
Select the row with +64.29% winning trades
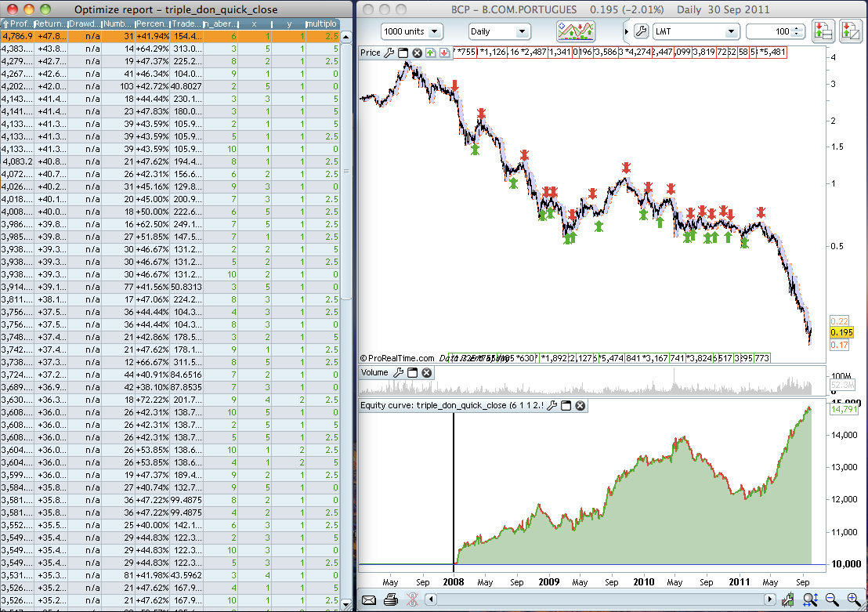tap(169, 49)
